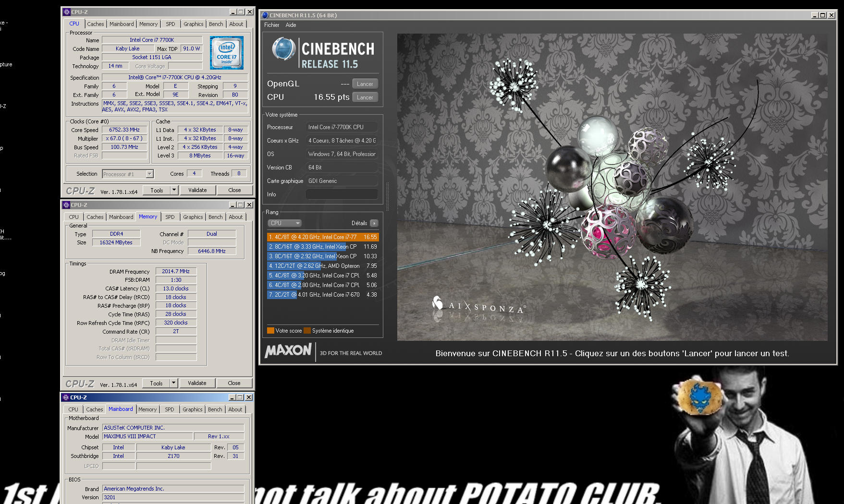Image resolution: width=844 pixels, height=504 pixels.
Task: Open the CPU ranking dropdown in CINEBENCH
Action: [x=284, y=223]
